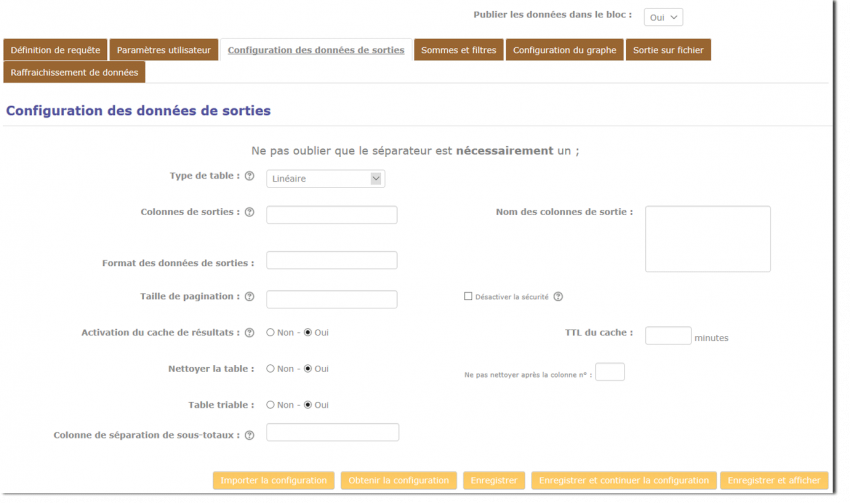The image size is (850, 503).
Task: Click help icon next to Taille de pagination
Action: coord(249,297)
